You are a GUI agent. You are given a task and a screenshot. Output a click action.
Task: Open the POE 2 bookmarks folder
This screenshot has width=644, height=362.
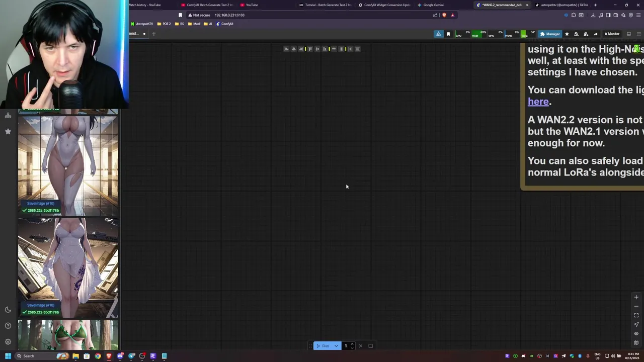(x=164, y=24)
